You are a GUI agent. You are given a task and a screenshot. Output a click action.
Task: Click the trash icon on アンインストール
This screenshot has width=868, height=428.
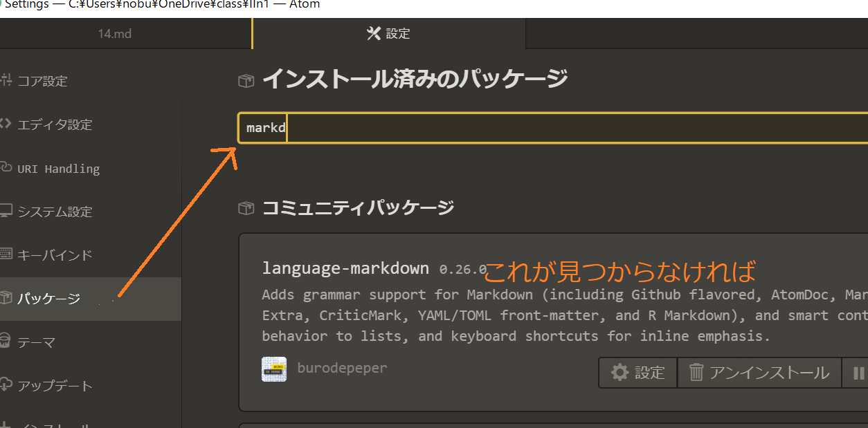[x=696, y=373]
